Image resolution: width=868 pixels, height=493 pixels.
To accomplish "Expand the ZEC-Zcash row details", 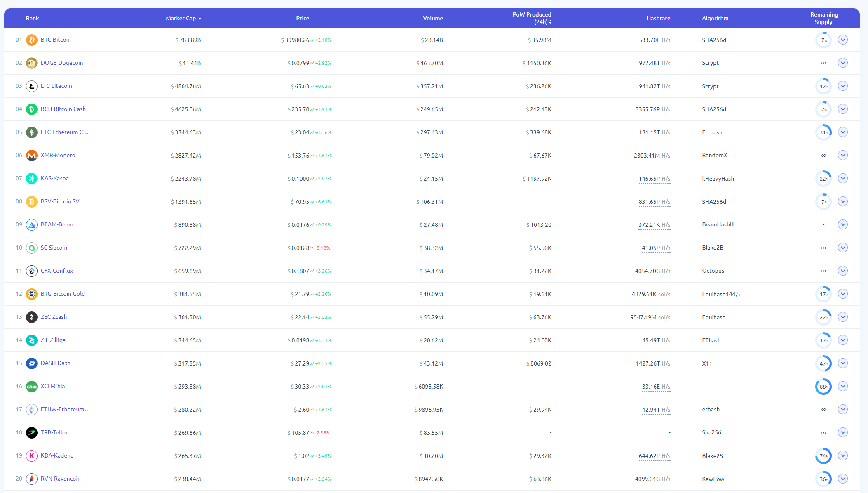I will coord(843,317).
